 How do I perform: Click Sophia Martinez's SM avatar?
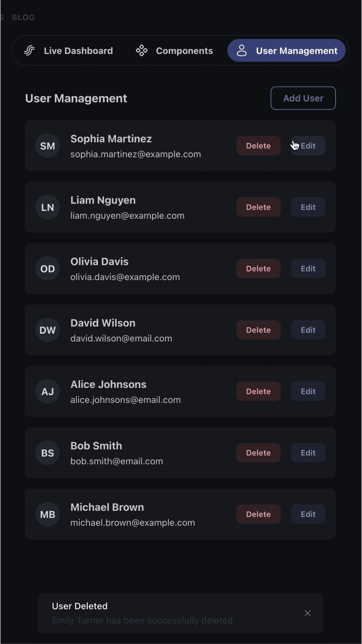pos(48,146)
